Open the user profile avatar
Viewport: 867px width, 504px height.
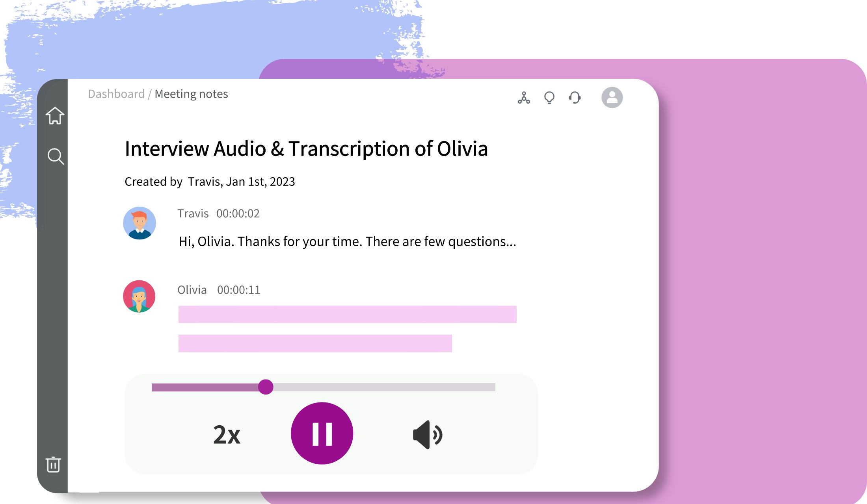tap(612, 98)
